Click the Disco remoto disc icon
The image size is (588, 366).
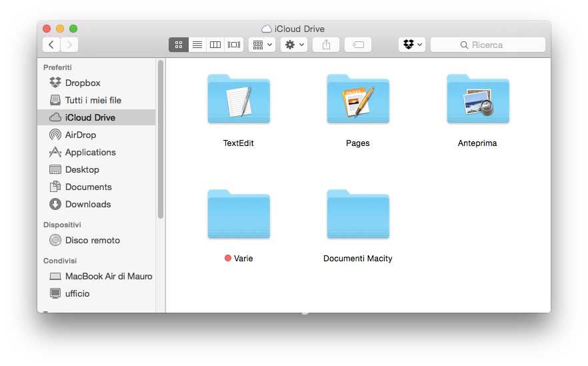coord(55,240)
